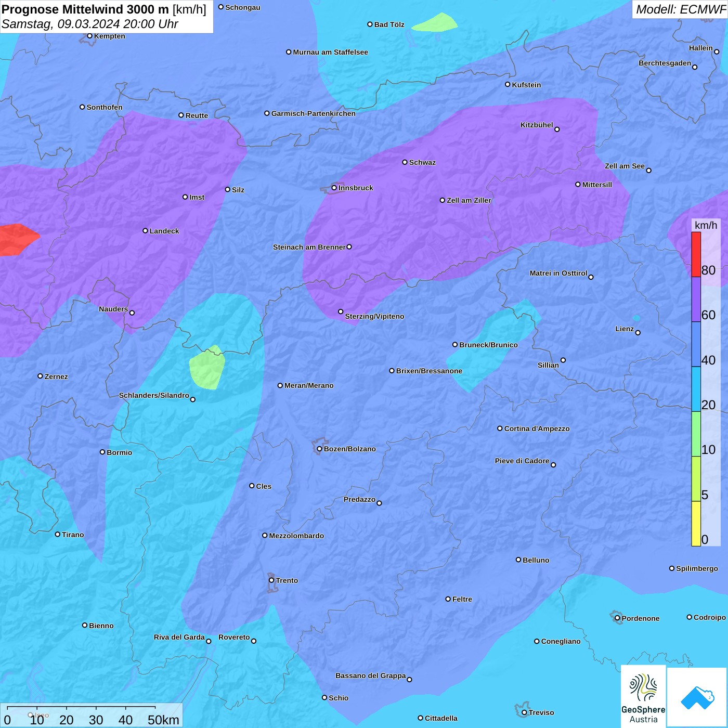Click the Zell am See label
This screenshot has height=728, width=728.
coord(625,166)
